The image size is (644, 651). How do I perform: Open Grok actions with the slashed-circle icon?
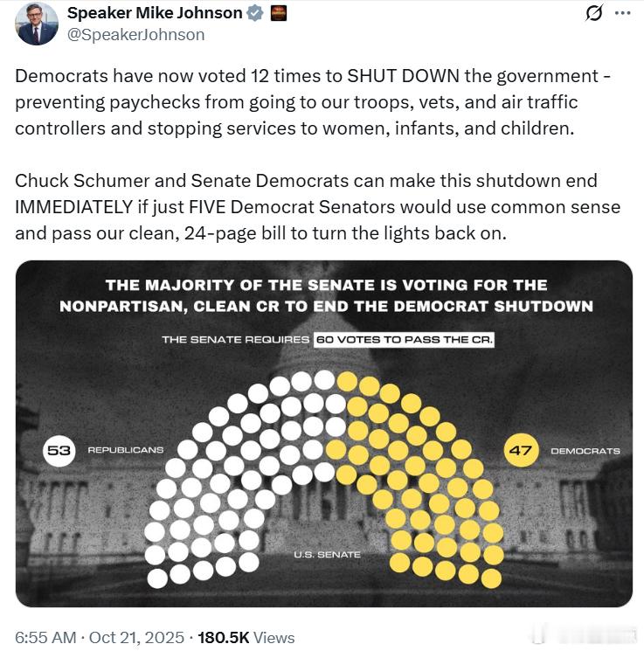pyautogui.click(x=594, y=13)
